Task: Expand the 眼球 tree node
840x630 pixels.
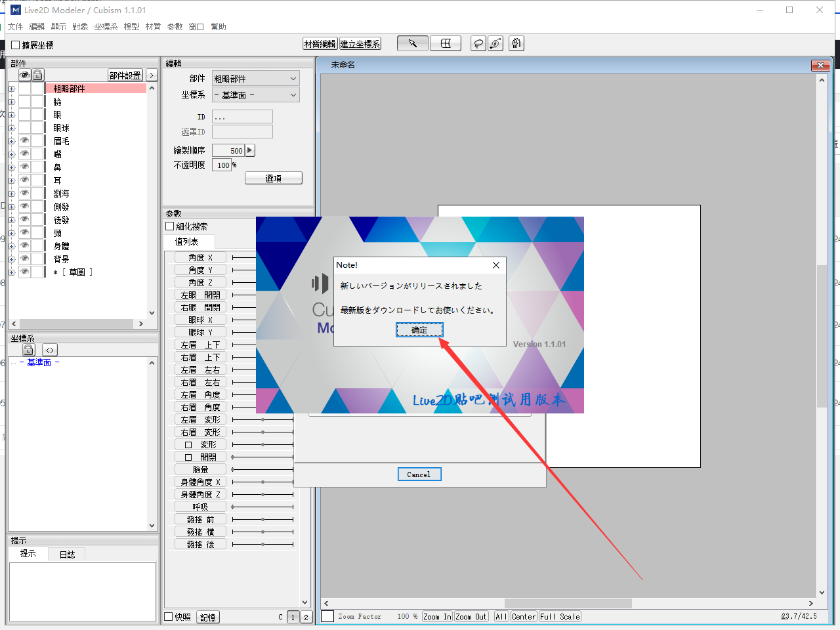Action: coord(11,128)
